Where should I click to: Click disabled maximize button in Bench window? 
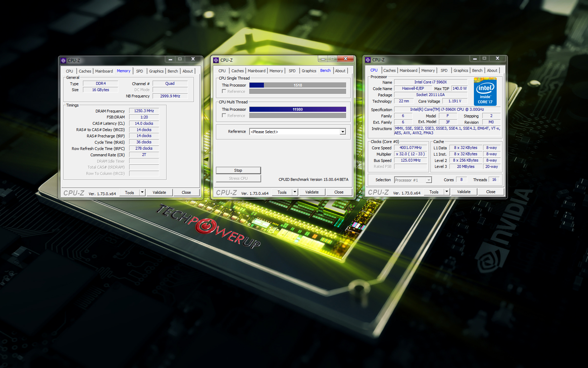coord(332,59)
